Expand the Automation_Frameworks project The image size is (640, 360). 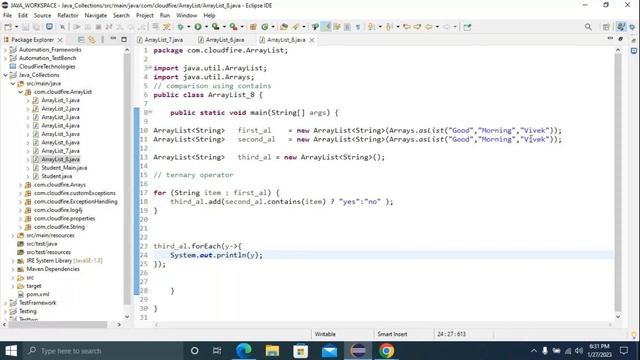coord(5,50)
